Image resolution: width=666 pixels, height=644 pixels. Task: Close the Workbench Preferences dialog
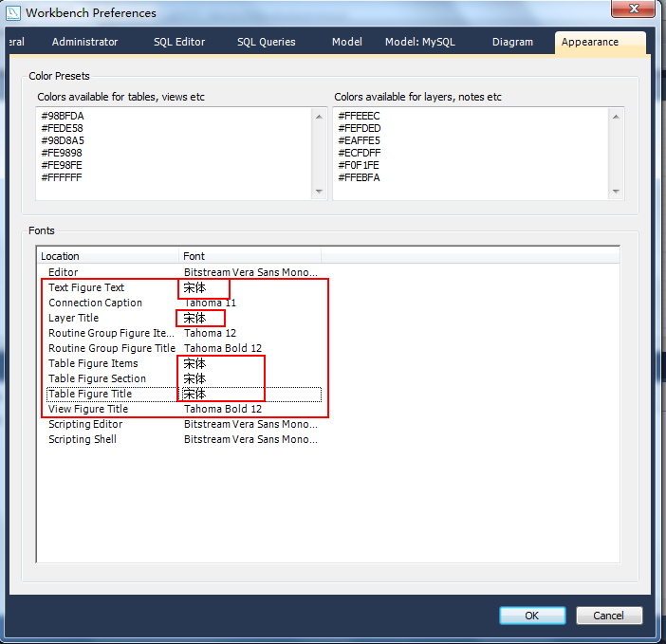(x=633, y=9)
